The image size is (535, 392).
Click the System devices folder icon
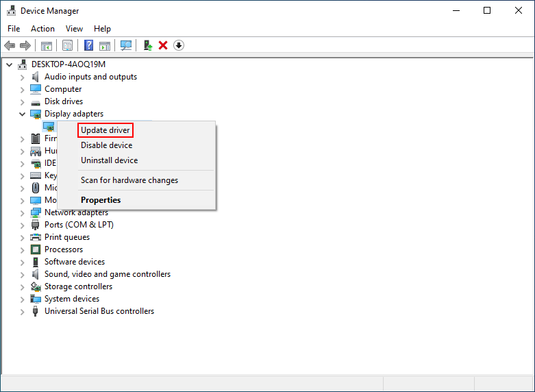pyautogui.click(x=36, y=299)
